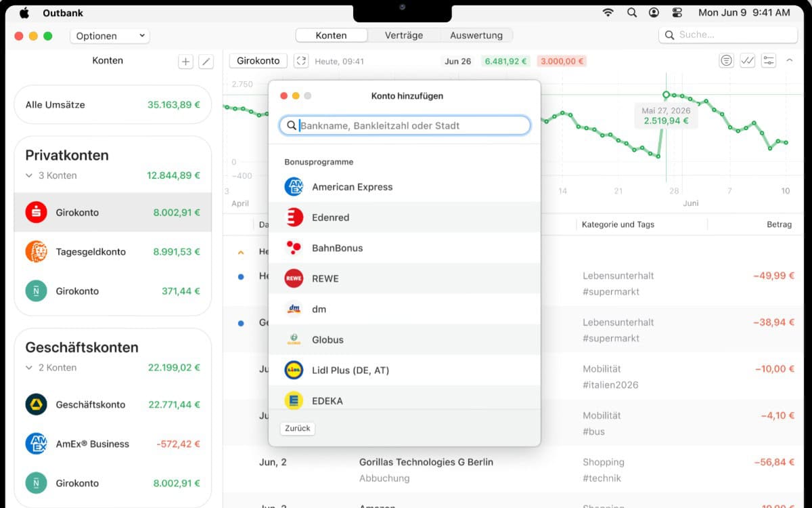Open macOS Spotlight search icon
812x508 pixels.
coord(631,12)
